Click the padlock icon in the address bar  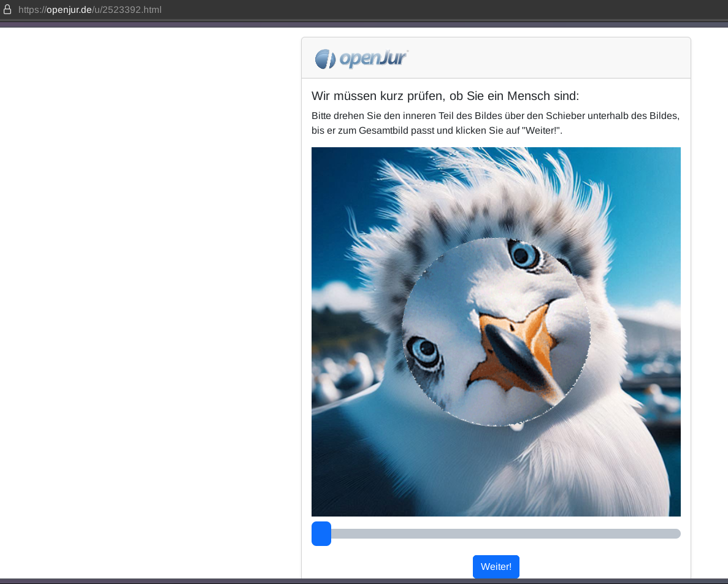click(7, 10)
